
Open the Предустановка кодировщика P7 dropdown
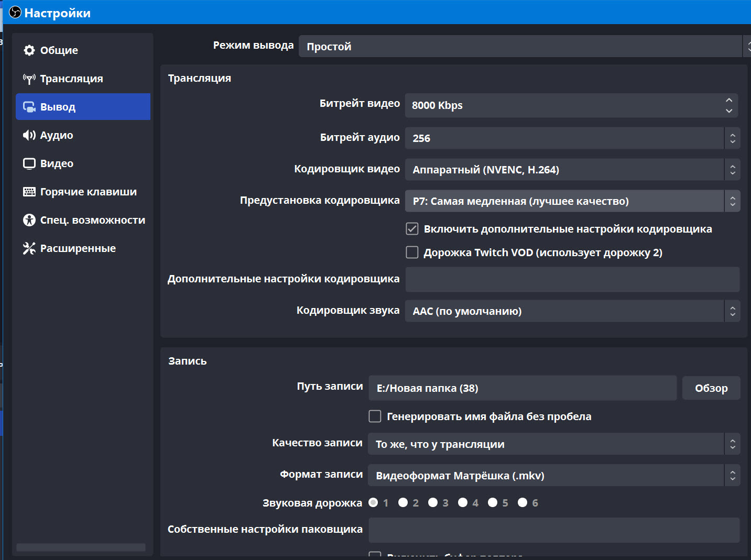572,201
